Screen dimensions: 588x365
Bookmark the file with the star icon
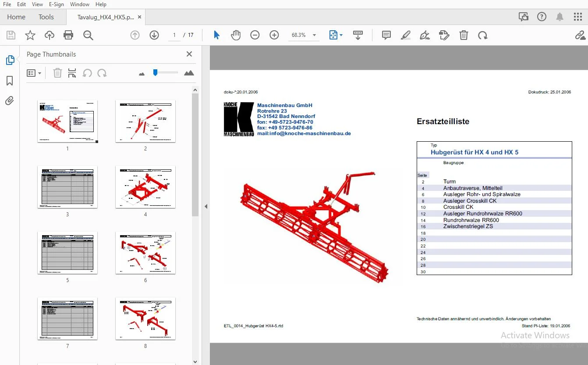(30, 35)
